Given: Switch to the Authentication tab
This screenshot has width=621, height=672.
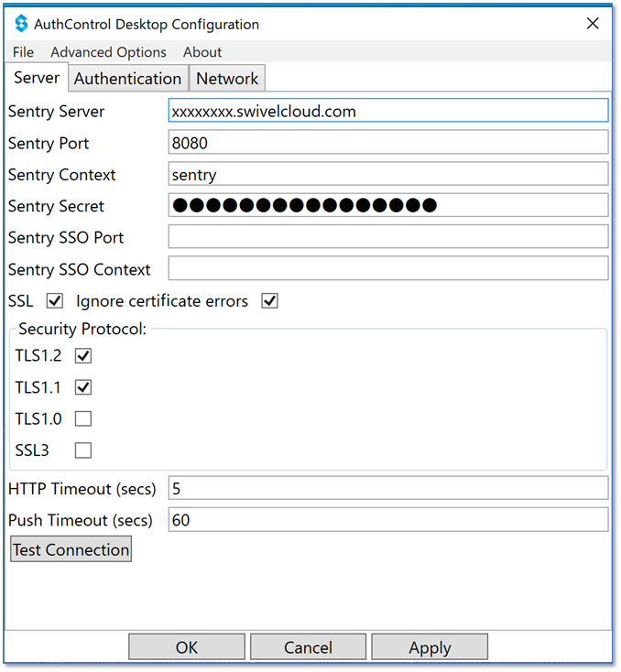Looking at the screenshot, I should click(x=128, y=79).
